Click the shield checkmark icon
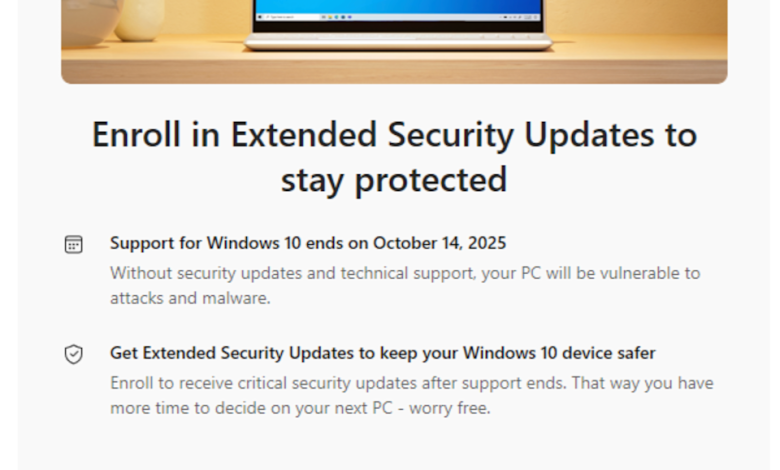 point(73,354)
